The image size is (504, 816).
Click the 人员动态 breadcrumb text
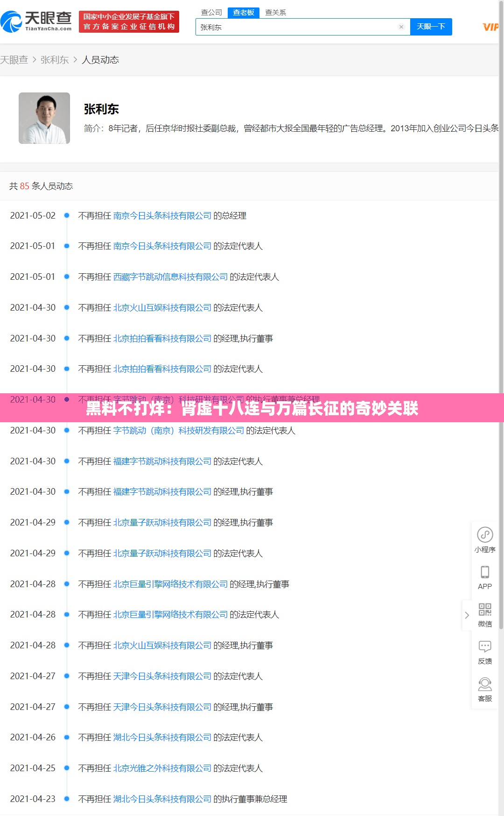click(x=100, y=60)
